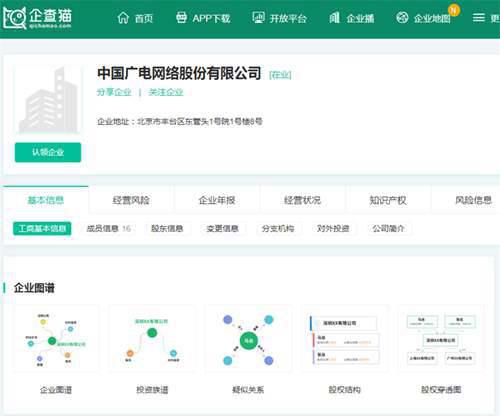Click the orange N badge on 企业地图
This screenshot has height=416, width=500.
coord(453,10)
